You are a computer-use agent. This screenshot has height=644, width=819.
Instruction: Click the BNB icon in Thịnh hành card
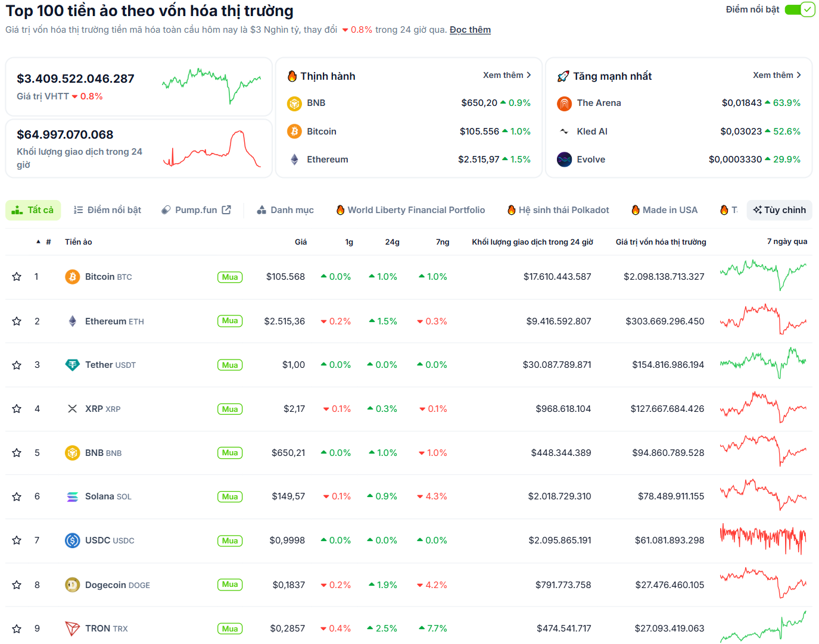[294, 104]
